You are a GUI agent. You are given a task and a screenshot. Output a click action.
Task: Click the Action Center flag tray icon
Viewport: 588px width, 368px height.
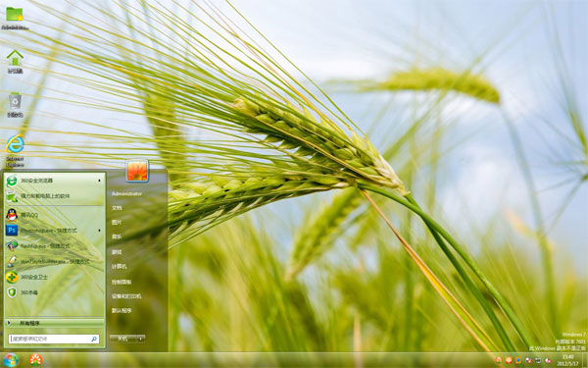(528, 360)
